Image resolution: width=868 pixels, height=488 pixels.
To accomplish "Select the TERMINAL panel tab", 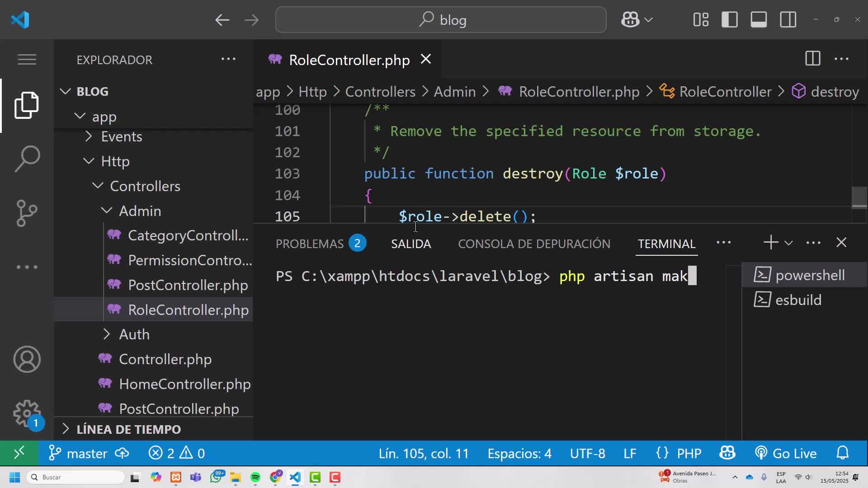I will point(666,244).
